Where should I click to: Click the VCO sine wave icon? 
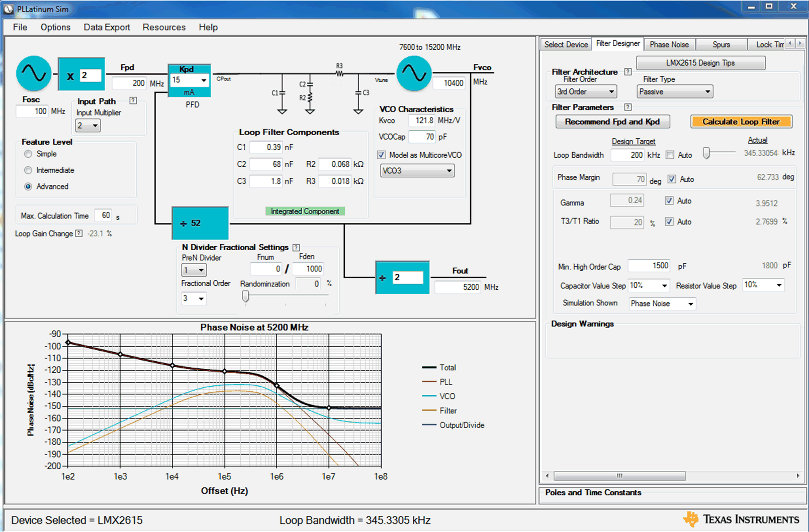click(414, 73)
